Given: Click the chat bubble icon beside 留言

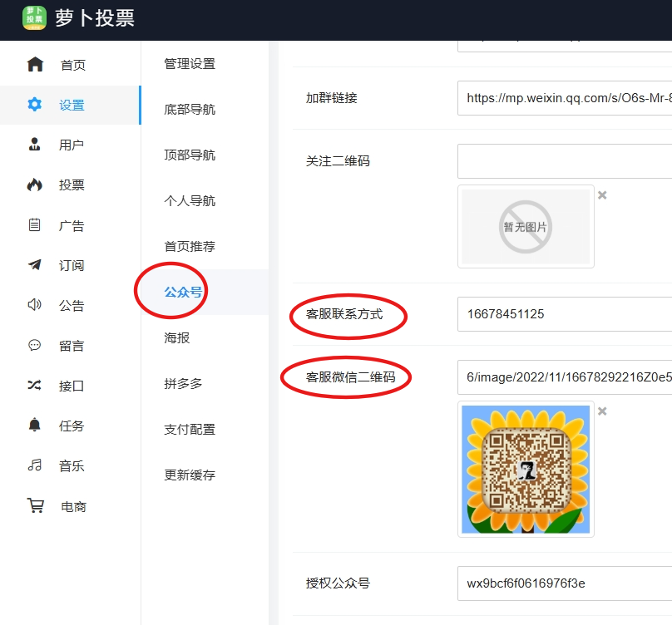Looking at the screenshot, I should point(34,345).
